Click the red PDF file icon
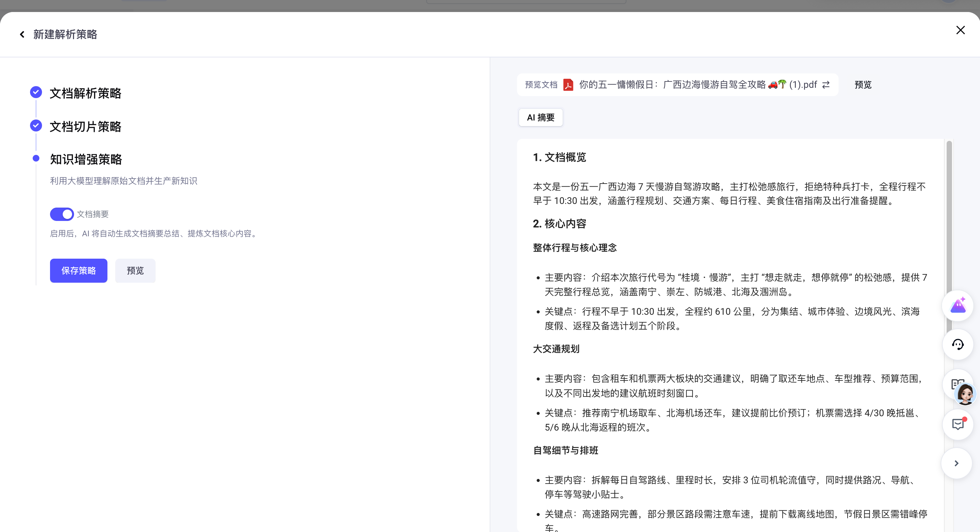The width and height of the screenshot is (980, 532). [568, 85]
